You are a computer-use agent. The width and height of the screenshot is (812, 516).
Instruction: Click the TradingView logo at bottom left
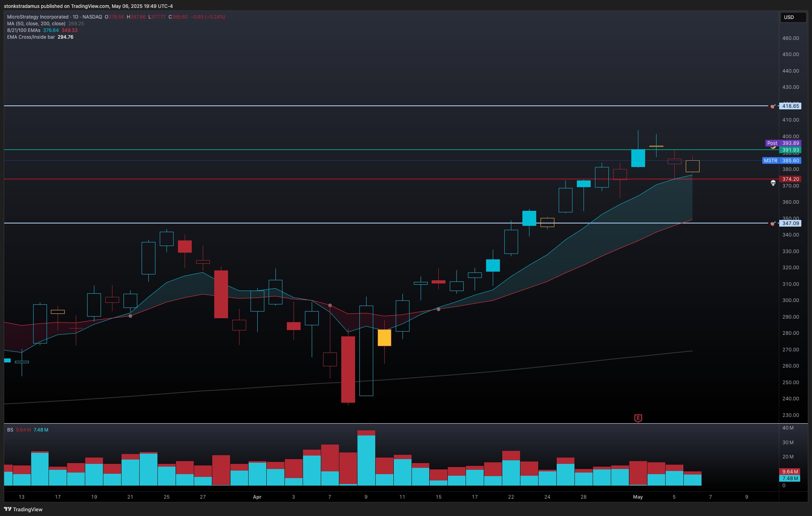coord(23,509)
